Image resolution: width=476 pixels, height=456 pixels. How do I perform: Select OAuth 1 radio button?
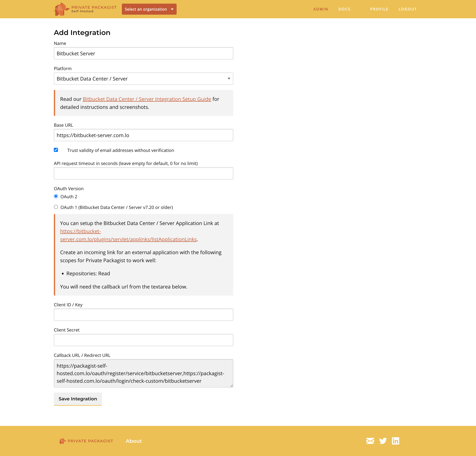56,207
